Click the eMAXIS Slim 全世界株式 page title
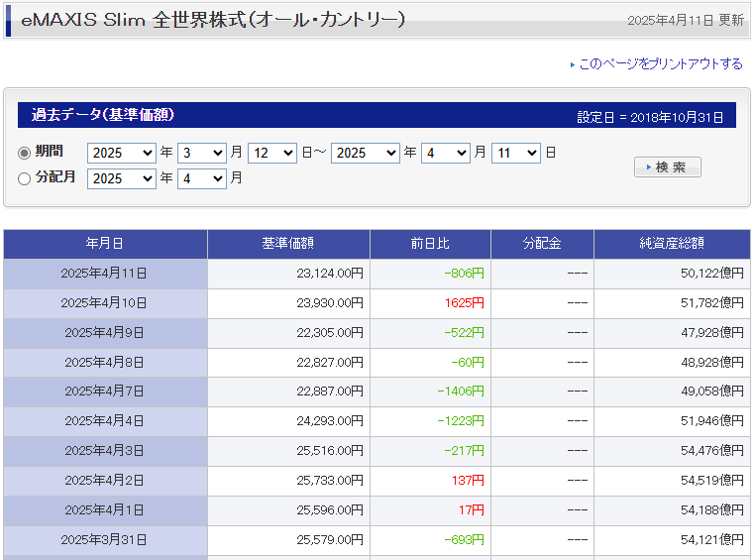Viewport: 753px width, 560px height. tap(213, 20)
